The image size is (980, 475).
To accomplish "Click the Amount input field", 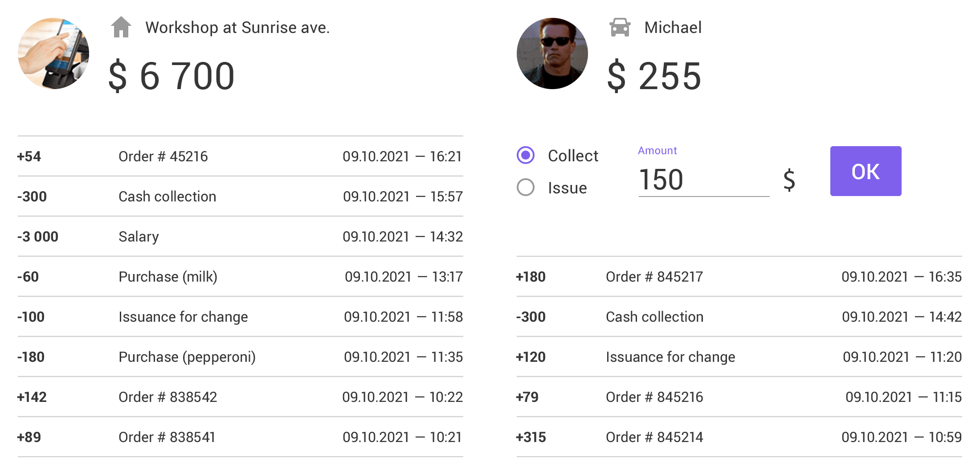I will point(703,180).
